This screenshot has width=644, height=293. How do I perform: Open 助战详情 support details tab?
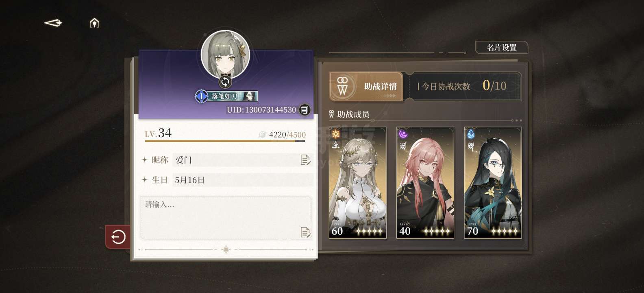point(366,86)
